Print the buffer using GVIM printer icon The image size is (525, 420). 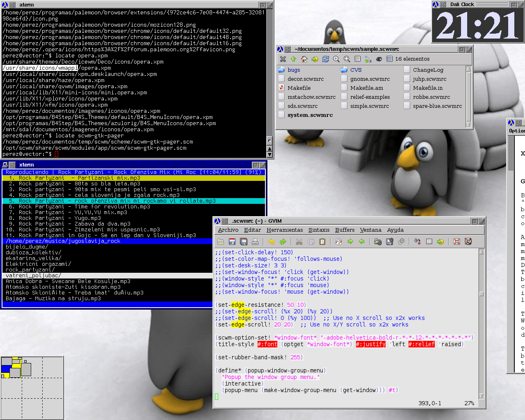[255, 242]
